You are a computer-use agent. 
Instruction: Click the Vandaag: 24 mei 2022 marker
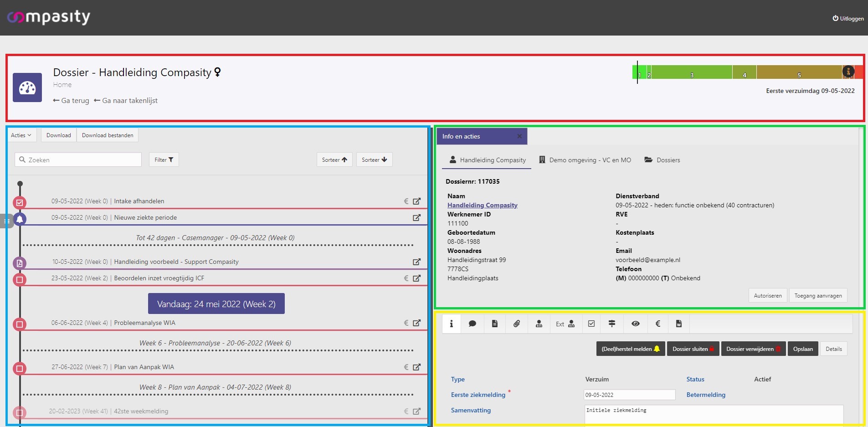coord(216,304)
